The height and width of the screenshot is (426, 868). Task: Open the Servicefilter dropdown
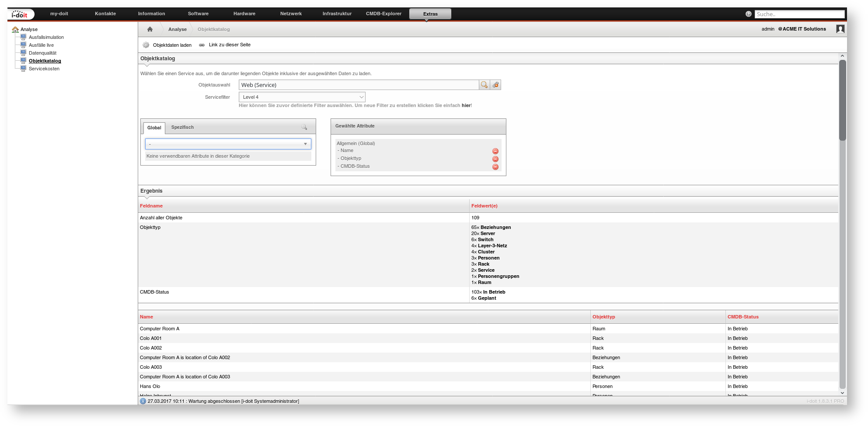(x=302, y=97)
